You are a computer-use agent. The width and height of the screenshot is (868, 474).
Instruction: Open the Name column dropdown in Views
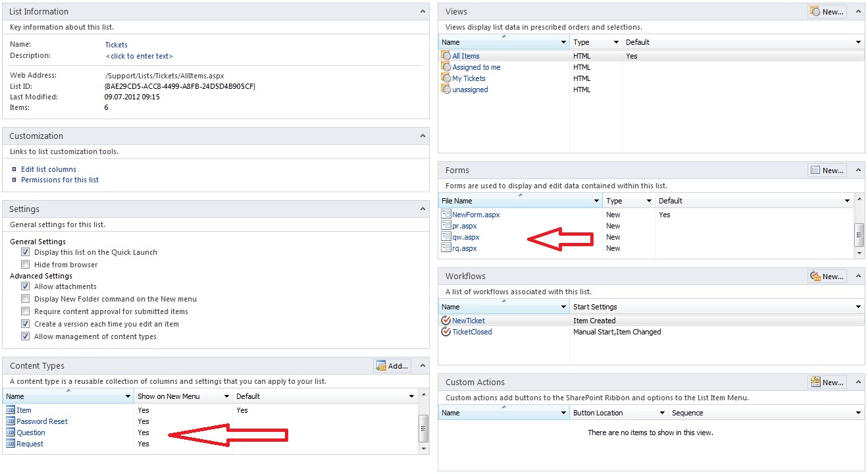(x=565, y=41)
